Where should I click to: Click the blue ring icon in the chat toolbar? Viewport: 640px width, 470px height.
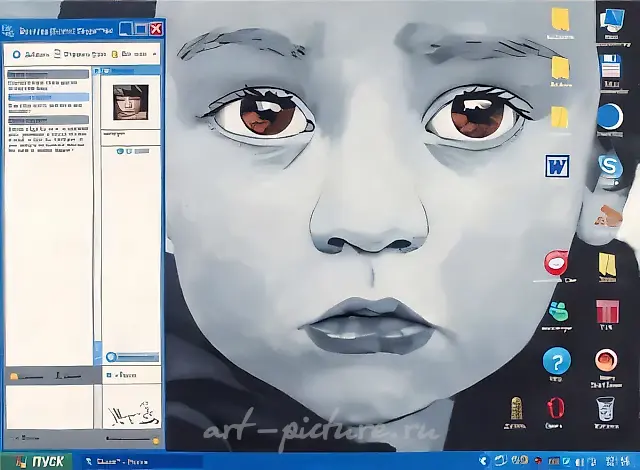coord(16,54)
